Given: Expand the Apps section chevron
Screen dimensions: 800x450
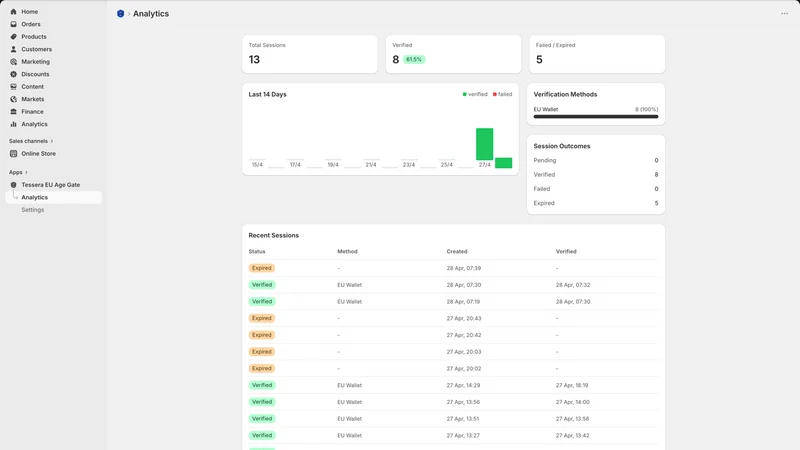Looking at the screenshot, I should 26,172.
